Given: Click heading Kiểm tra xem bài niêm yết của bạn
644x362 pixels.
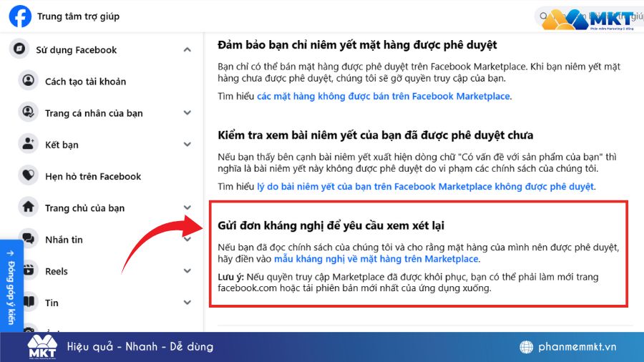Looking at the screenshot, I should (375, 135).
